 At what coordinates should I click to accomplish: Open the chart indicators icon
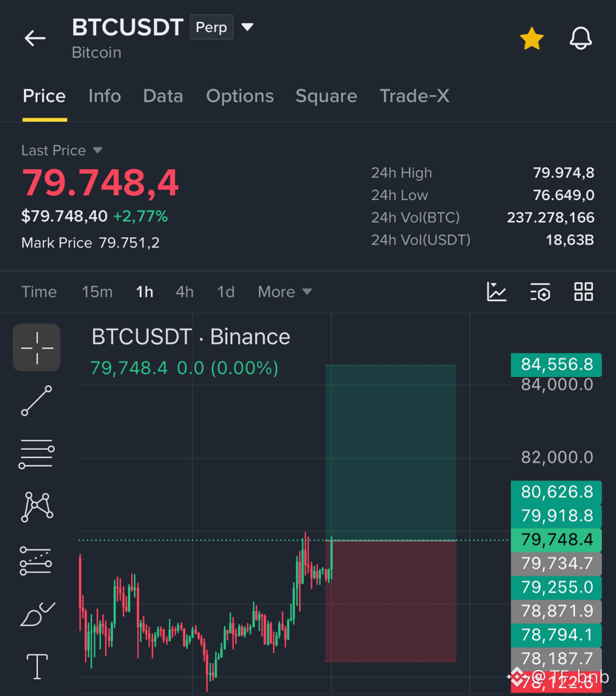pos(496,291)
